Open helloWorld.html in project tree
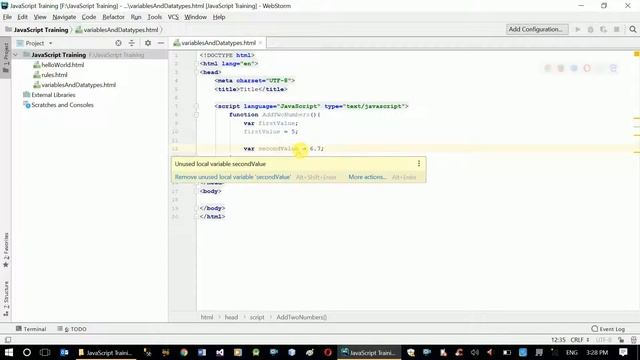This screenshot has height=360, width=640. click(62, 65)
